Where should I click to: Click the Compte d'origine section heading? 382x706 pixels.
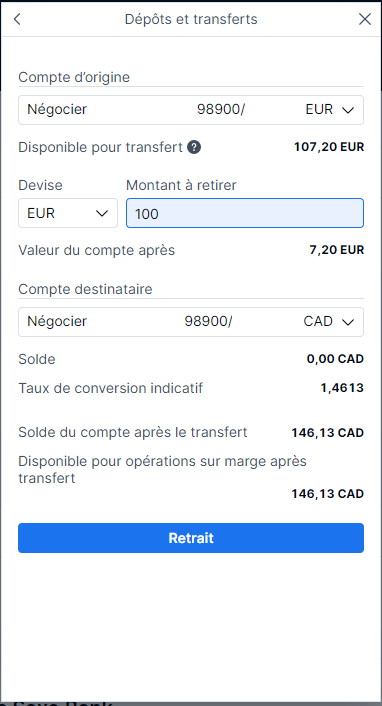point(74,77)
